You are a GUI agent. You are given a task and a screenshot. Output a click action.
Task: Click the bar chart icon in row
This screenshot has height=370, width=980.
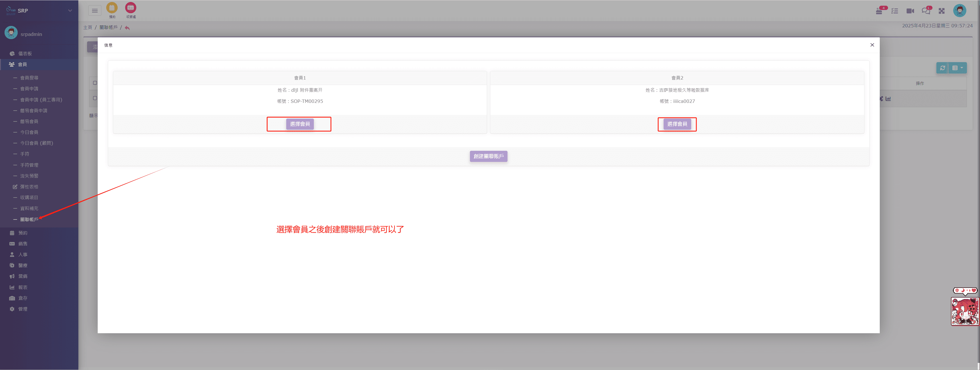pos(888,99)
